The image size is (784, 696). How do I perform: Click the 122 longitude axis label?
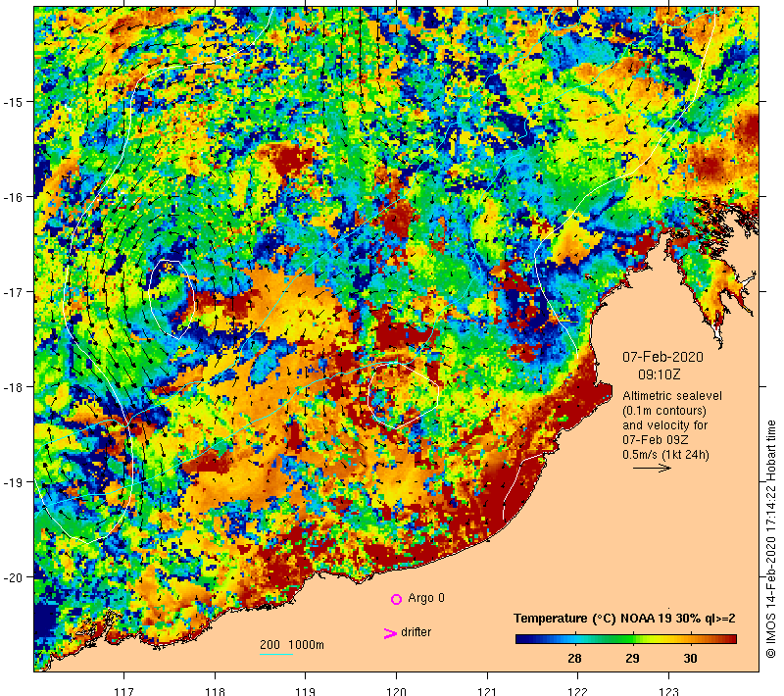[x=578, y=691]
